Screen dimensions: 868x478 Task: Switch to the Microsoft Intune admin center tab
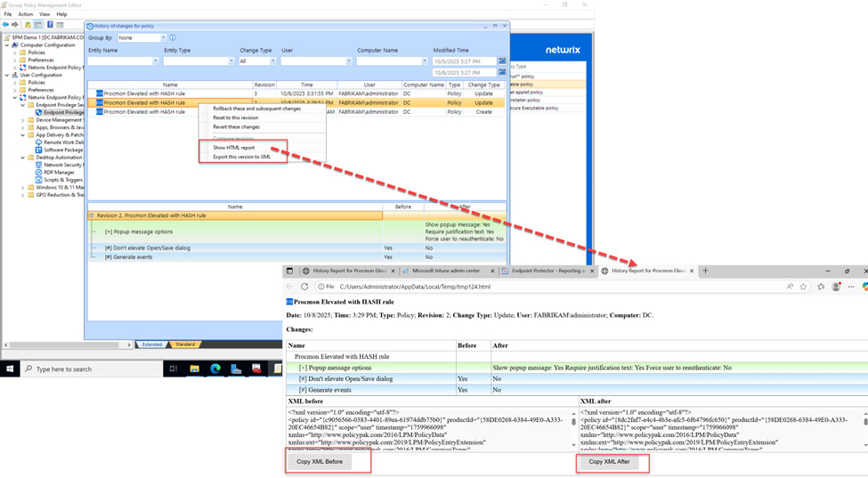coord(447,271)
